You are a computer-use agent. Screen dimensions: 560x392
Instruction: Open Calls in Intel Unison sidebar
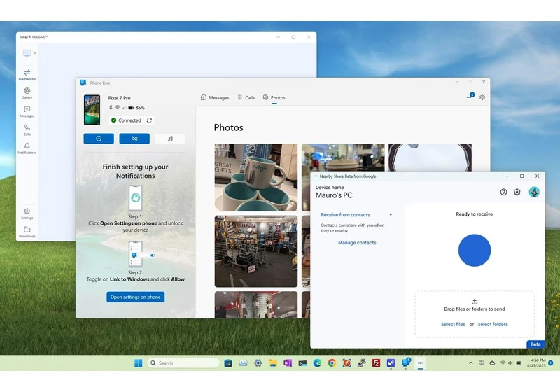[x=27, y=130]
